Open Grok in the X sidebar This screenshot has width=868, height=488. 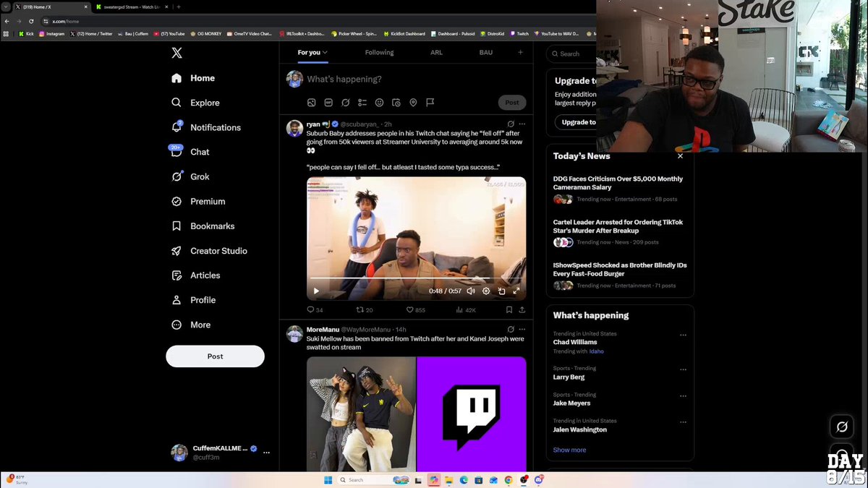click(190, 176)
